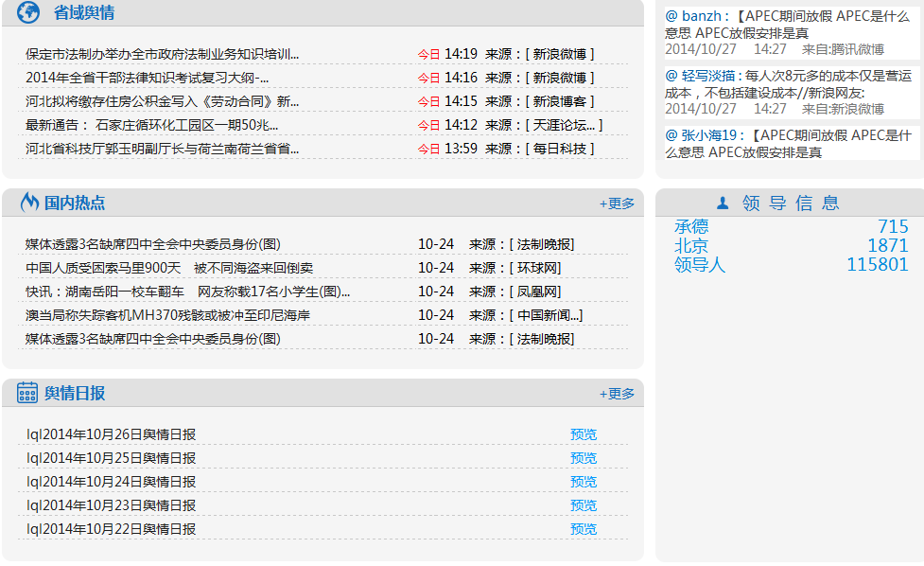Select 承德 in leader information list

point(690,226)
